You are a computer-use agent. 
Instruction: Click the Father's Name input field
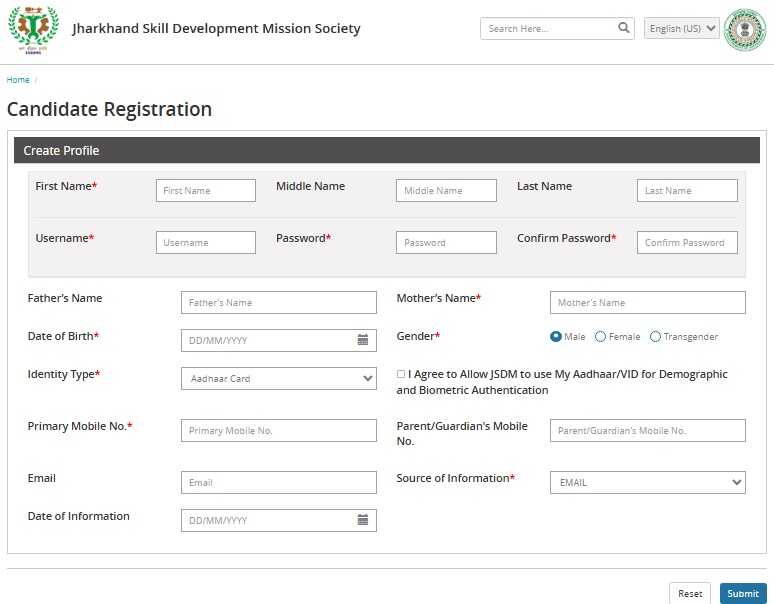click(278, 302)
